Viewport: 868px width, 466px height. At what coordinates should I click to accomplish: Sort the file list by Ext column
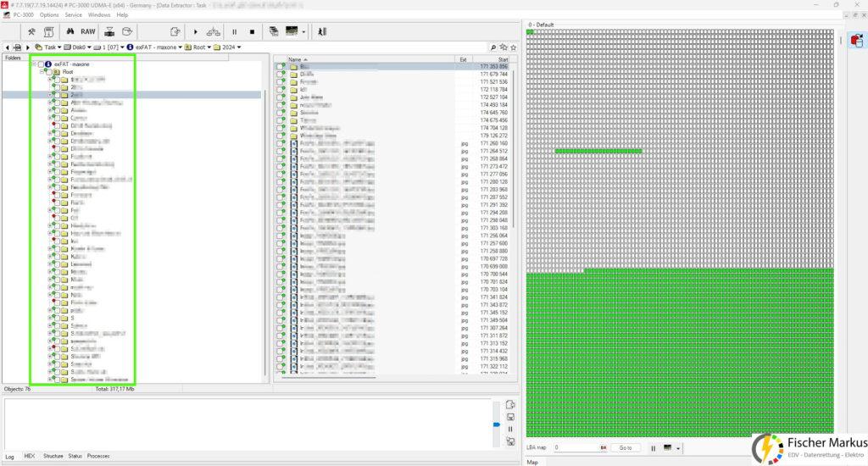tap(464, 59)
